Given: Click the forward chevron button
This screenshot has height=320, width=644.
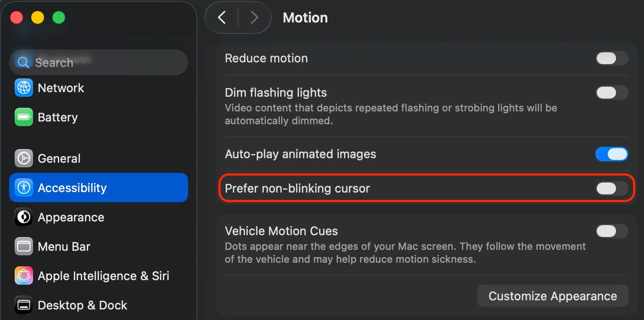Looking at the screenshot, I should pos(254,18).
